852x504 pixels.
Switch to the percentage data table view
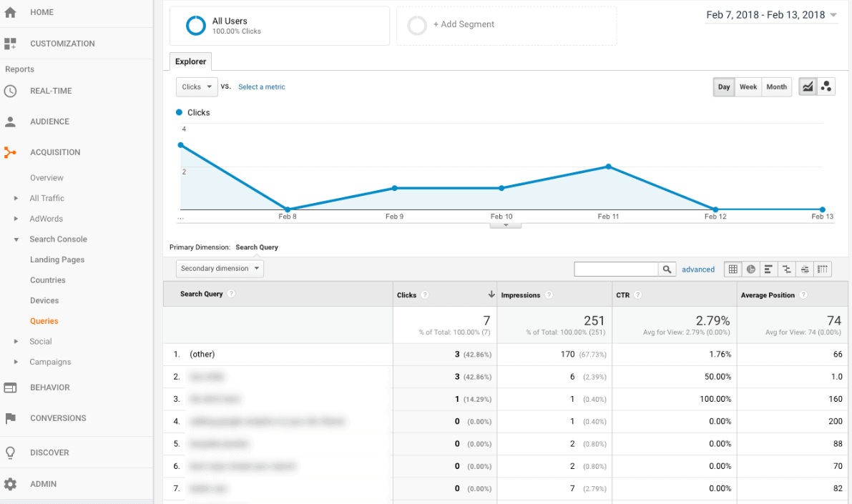[750, 269]
